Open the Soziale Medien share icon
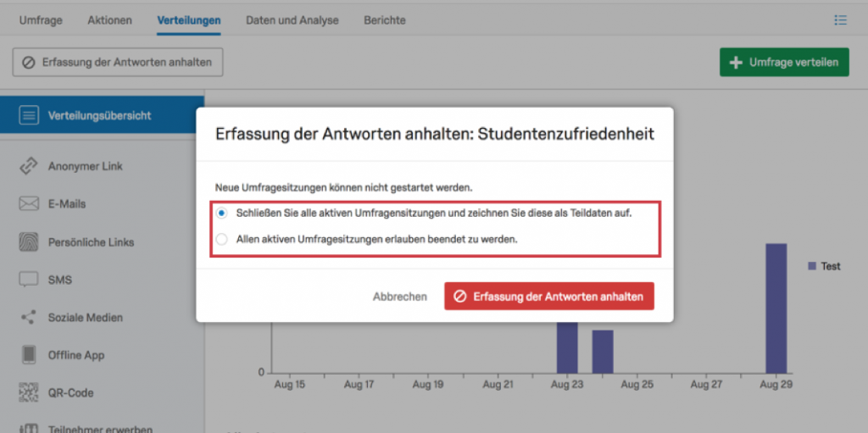868x433 pixels. click(x=28, y=317)
